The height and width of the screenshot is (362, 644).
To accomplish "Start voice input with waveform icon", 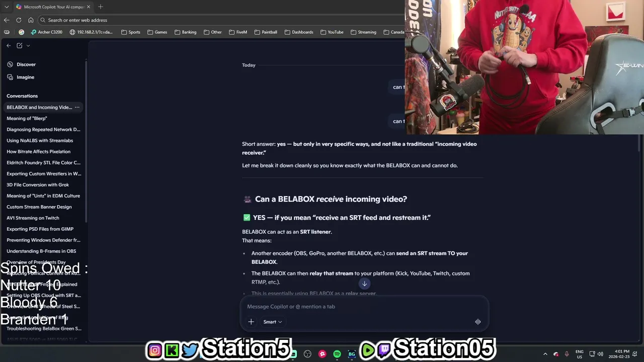I will pyautogui.click(x=478, y=322).
